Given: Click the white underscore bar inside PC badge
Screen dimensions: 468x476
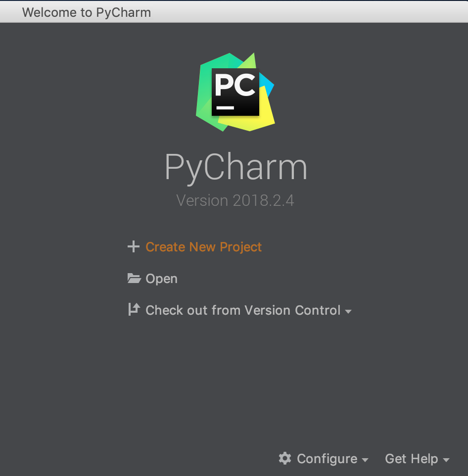Looking at the screenshot, I should point(225,108).
